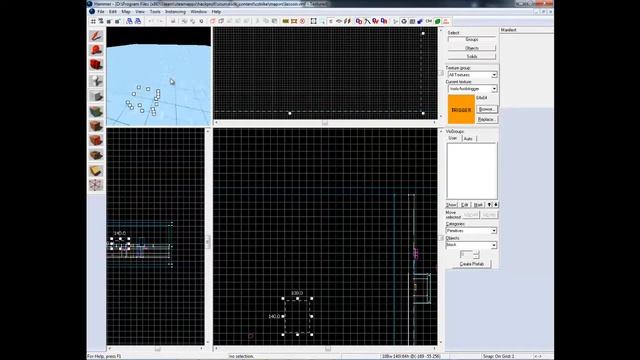This screenshot has width=640, height=360.
Task: Select the Block tool
Action: [96, 96]
